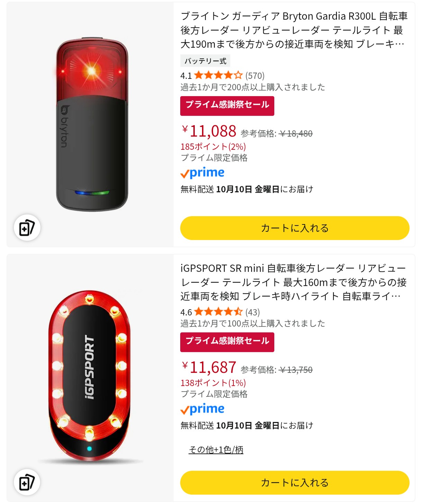Open the iGPSPORT SR mini product title
Viewport: 422px width, 504px height.
[x=294, y=282]
